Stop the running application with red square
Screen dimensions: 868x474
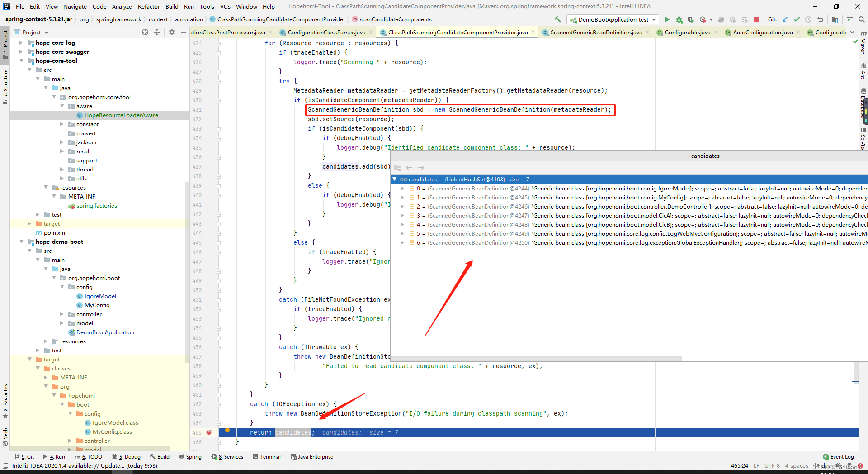[756, 19]
